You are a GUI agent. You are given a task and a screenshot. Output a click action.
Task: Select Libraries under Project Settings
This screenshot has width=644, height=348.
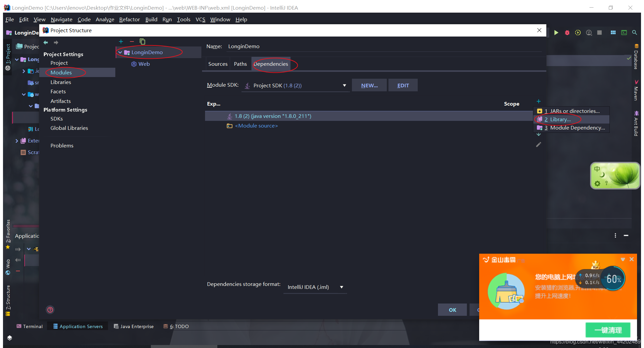(x=61, y=82)
